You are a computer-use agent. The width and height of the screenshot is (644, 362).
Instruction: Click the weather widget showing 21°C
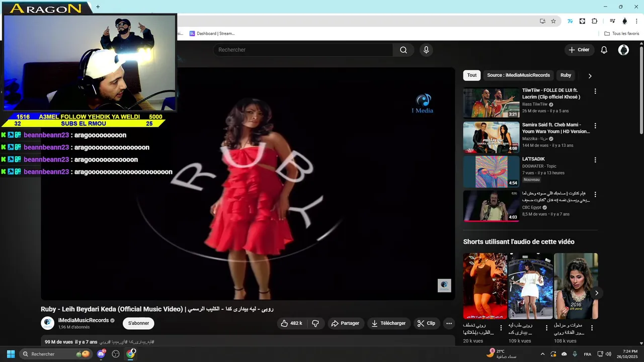(x=501, y=354)
